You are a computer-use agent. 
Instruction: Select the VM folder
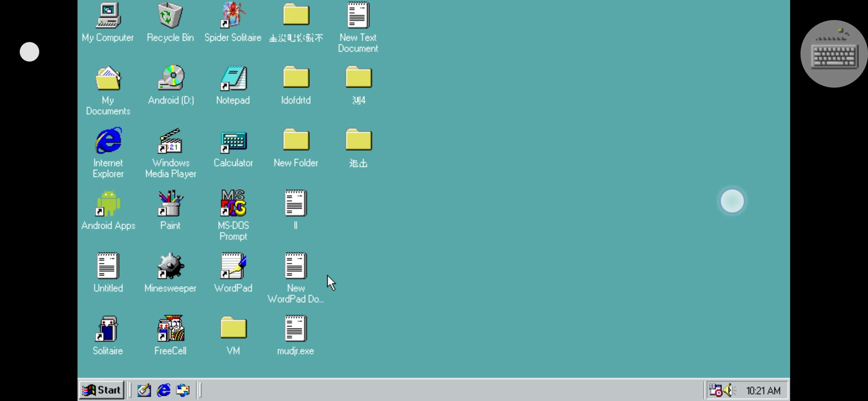[x=233, y=328]
